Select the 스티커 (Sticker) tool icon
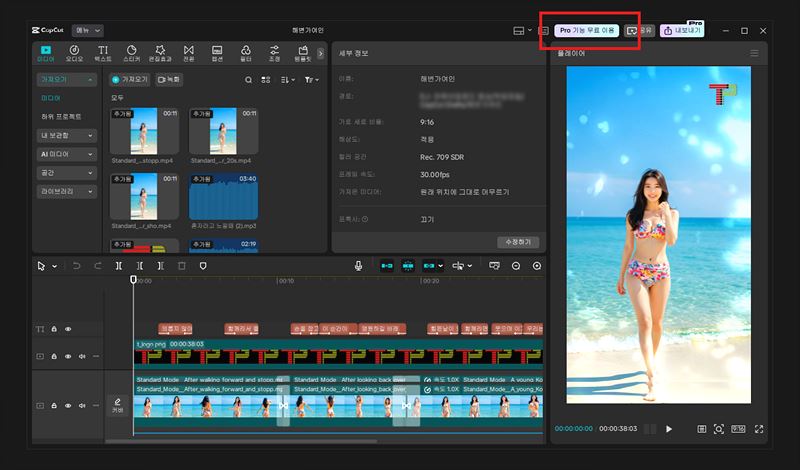This screenshot has width=800, height=470. point(132,52)
